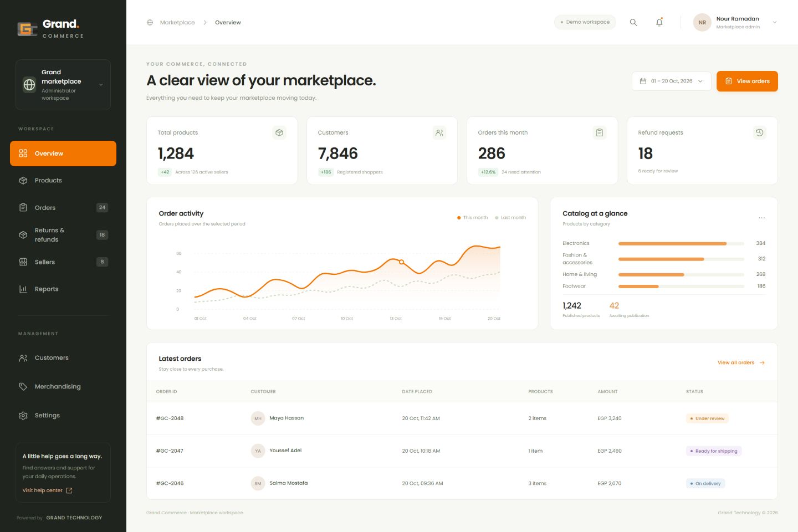Screen dimensions: 798x532
Task: Click the Grand Commerce logo
Action: click(x=50, y=28)
